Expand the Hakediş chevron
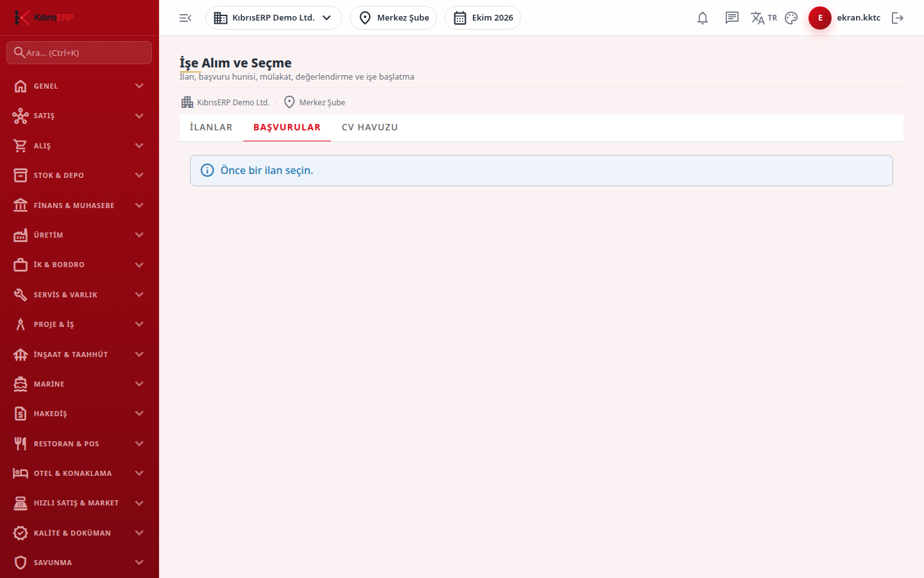Screen dimensions: 924x578 pyautogui.click(x=139, y=414)
